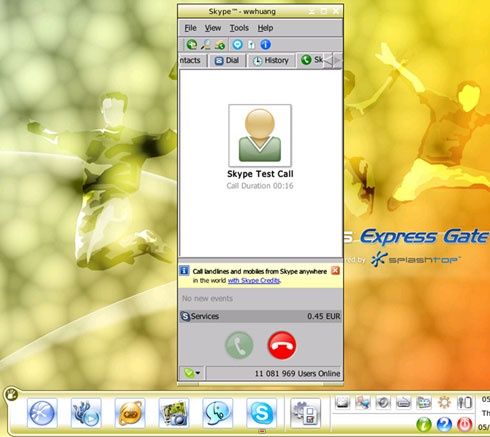Screen dimensions: 490x437
Task: Click the network users tray icon
Action: (x=362, y=402)
